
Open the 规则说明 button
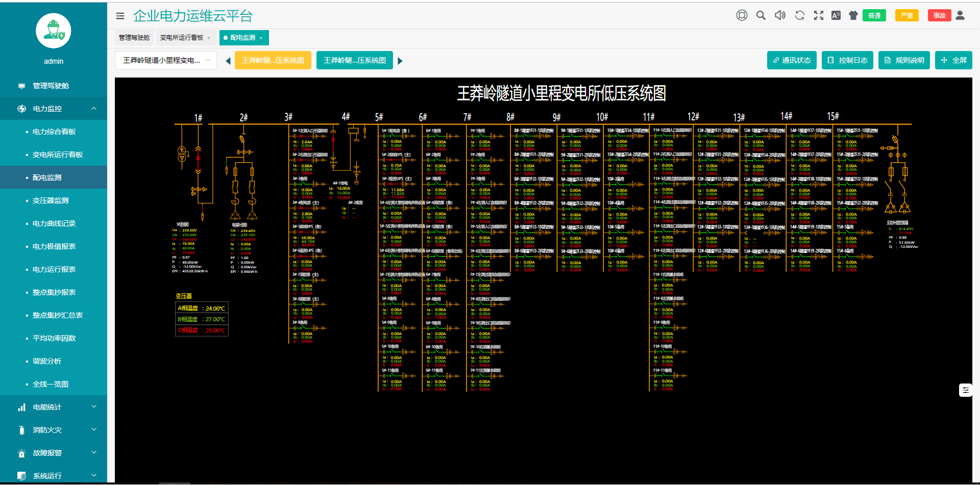(904, 60)
